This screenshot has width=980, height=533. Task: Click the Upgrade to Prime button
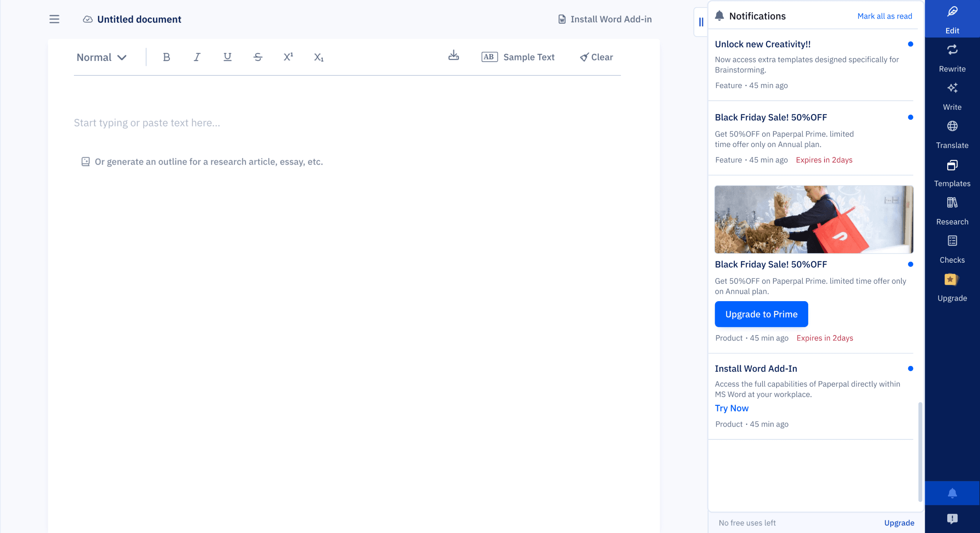[x=761, y=314]
